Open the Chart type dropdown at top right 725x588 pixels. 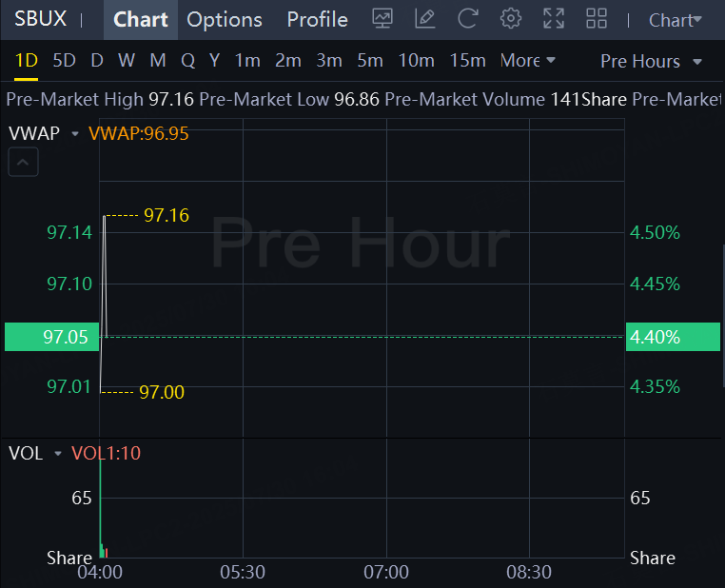click(676, 20)
